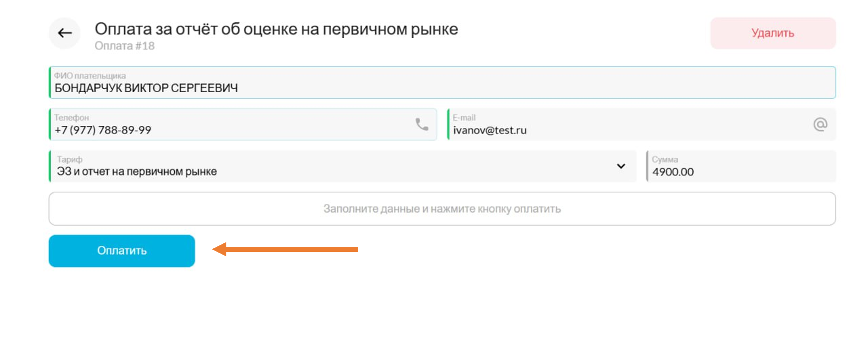The height and width of the screenshot is (357, 868).
Task: Click the payer name БОНДАРЧУК ВИКТОР СЕРГЕЕВИЧ
Action: pos(146,88)
